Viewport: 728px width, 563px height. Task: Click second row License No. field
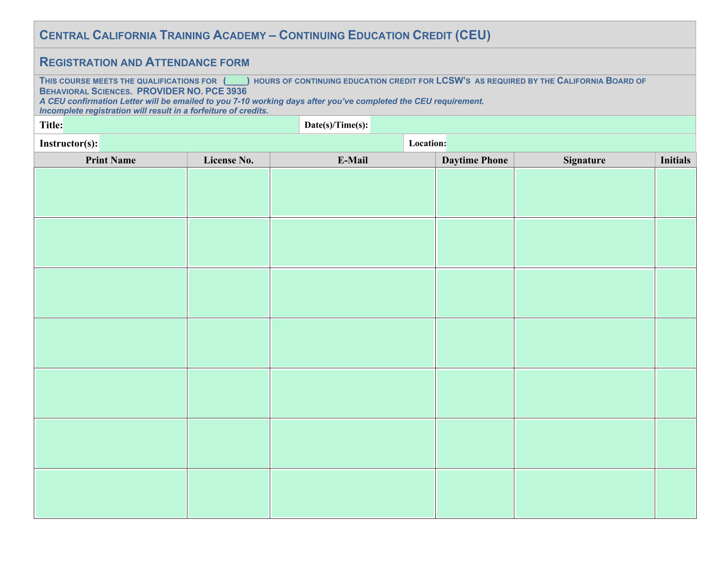229,243
